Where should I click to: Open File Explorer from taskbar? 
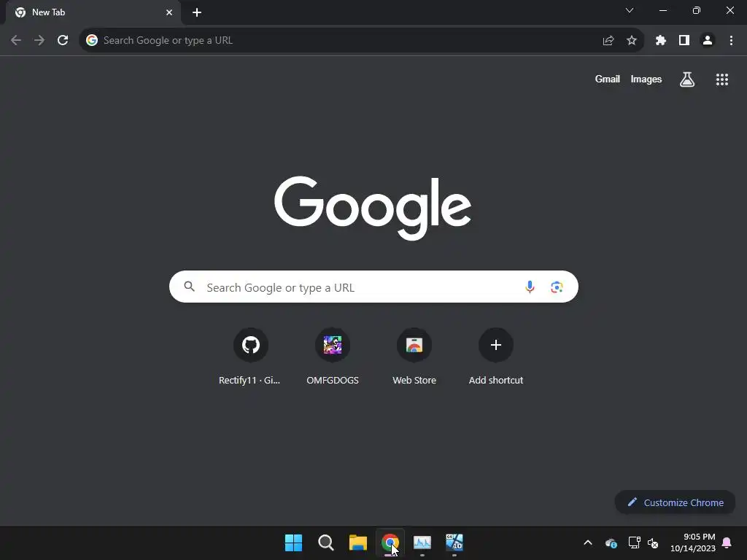coord(357,542)
